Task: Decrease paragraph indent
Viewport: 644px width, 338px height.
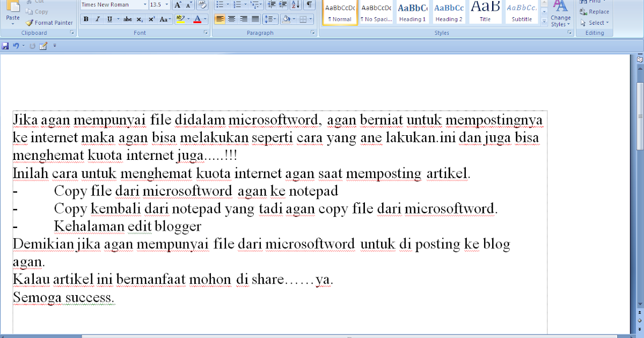Action: tap(271, 4)
